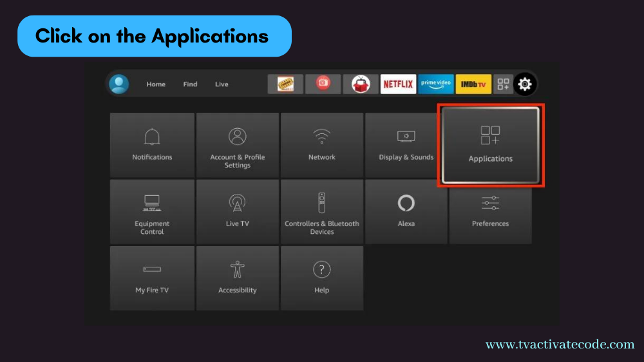The width and height of the screenshot is (644, 362).
Task: Open Account & Profile Settings tile
Action: 238,145
